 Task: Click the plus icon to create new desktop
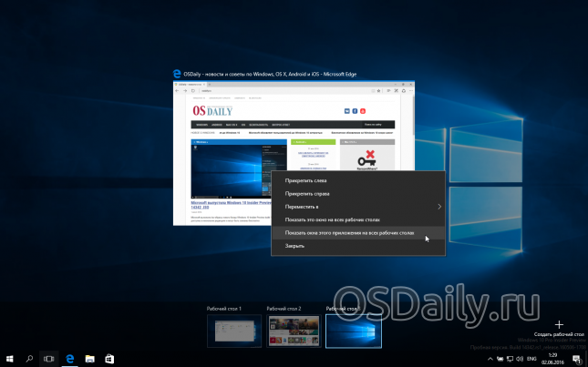tap(560, 324)
